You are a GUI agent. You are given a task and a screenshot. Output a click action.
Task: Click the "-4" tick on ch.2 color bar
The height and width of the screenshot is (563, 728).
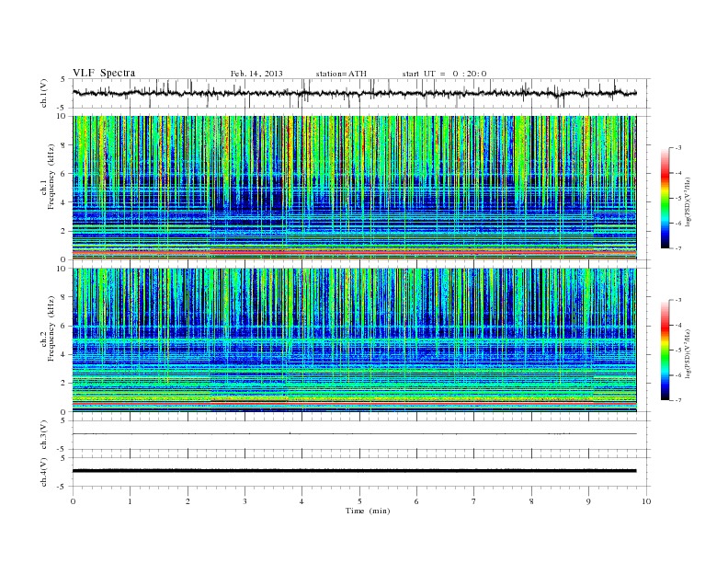(x=678, y=325)
